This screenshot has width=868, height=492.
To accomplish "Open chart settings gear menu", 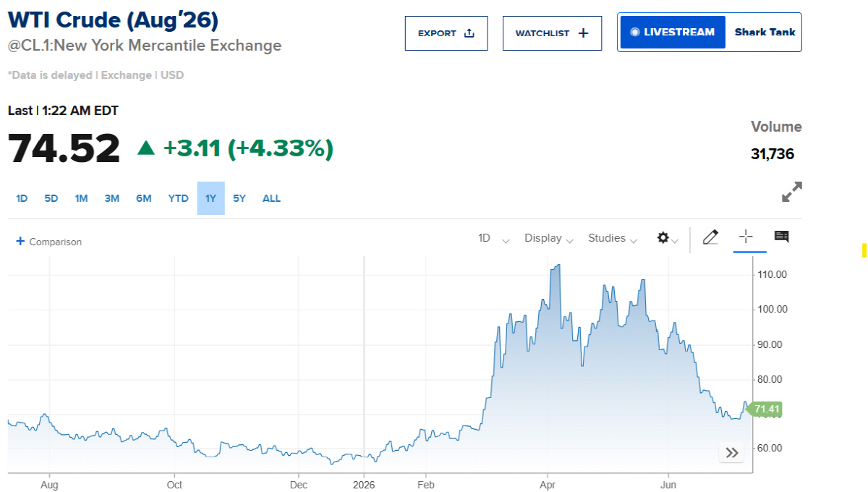I will coord(667,238).
